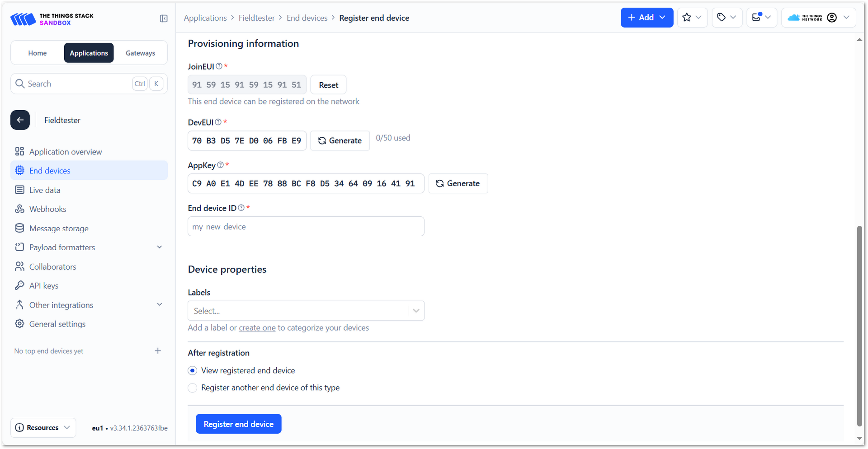This screenshot has width=868, height=449.
Task: Collapse the sidebar using the panel icon
Action: 164,19
